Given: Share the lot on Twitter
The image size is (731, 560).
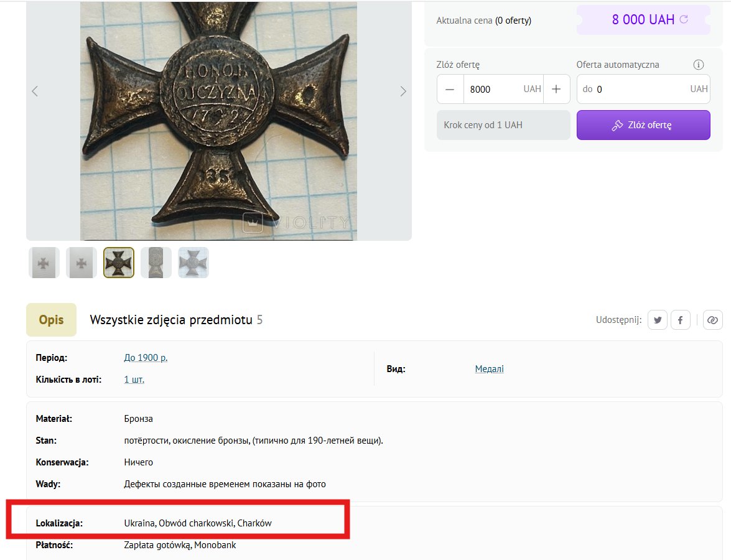Looking at the screenshot, I should 657,319.
